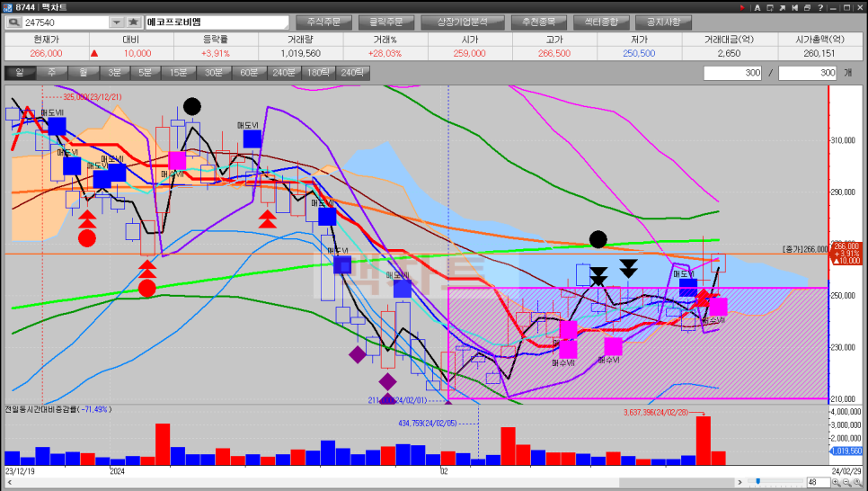
Task: Click the pin-to-left icon in the title bar
Action: pyautogui.click(x=795, y=8)
